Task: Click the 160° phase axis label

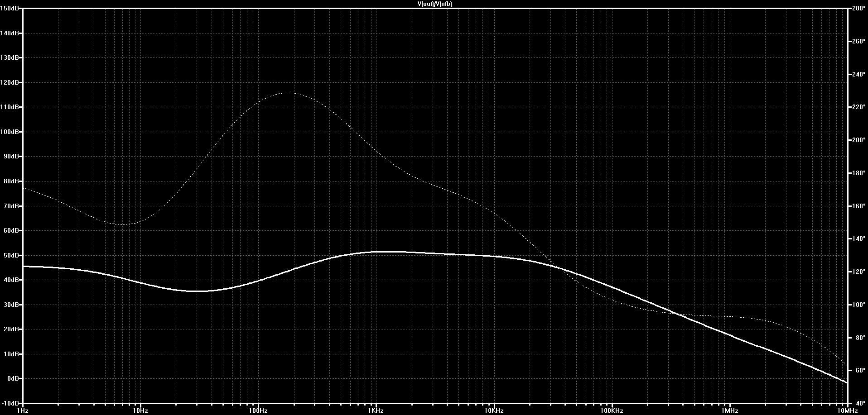Action: click(x=858, y=206)
